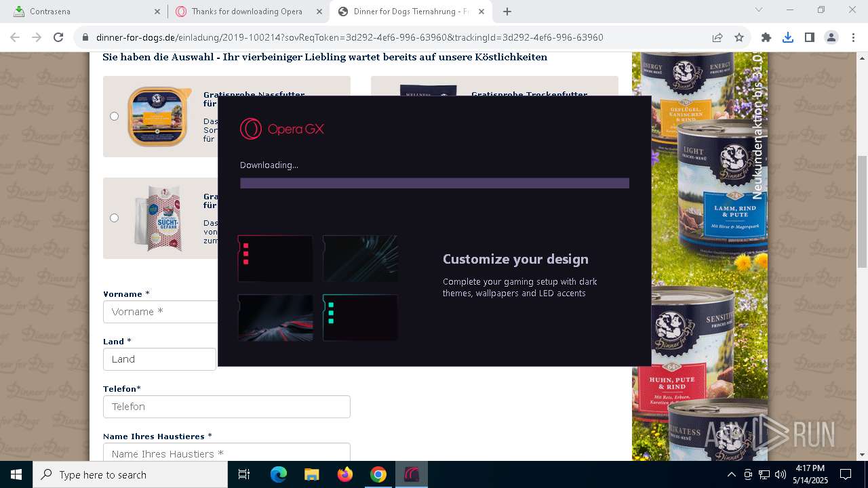868x488 pixels.
Task: Share this page icon
Action: coord(717,38)
